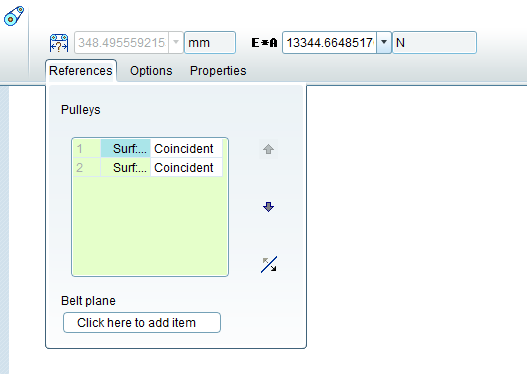Click the belt connection icon at top left
Viewport: 527px width, 374px height.
click(x=14, y=16)
